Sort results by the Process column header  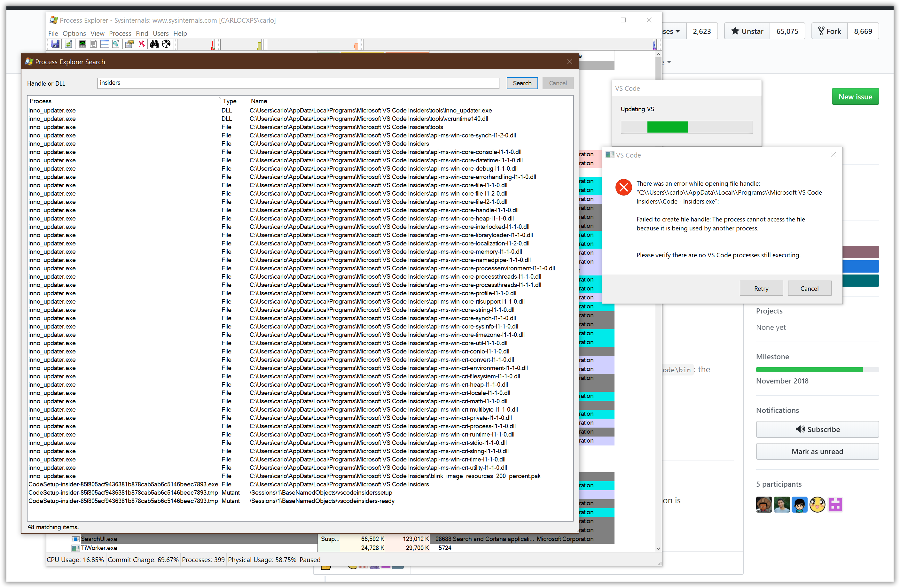[123, 101]
